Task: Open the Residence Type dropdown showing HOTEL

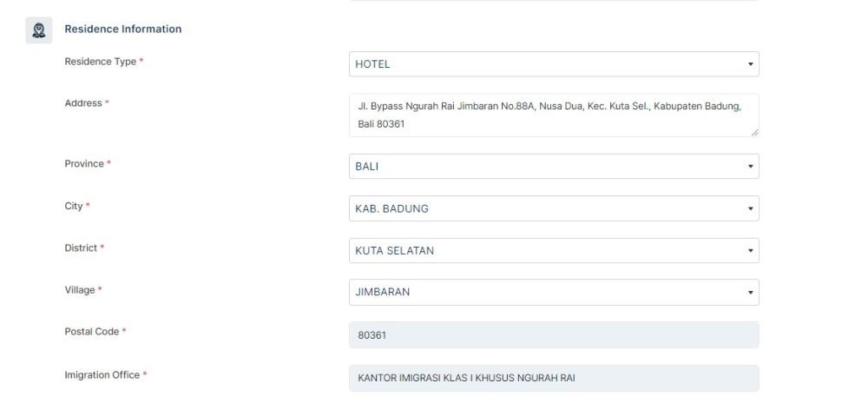Action: coord(554,64)
